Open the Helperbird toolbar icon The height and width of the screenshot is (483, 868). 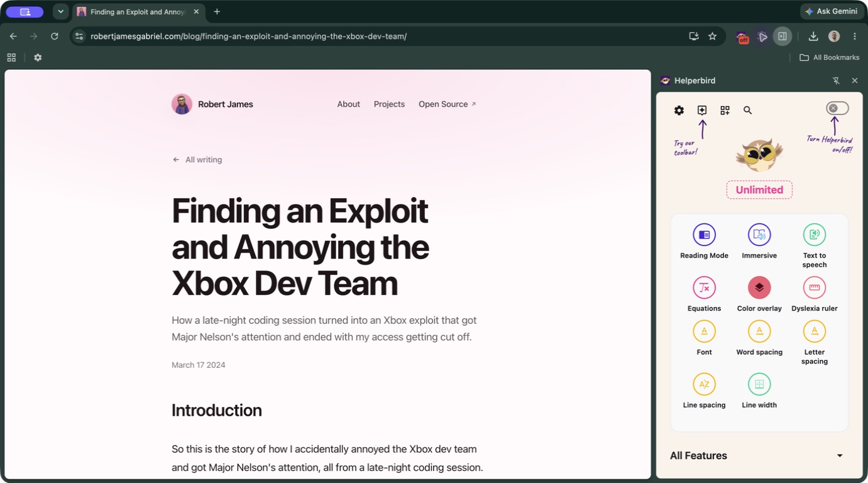click(702, 110)
